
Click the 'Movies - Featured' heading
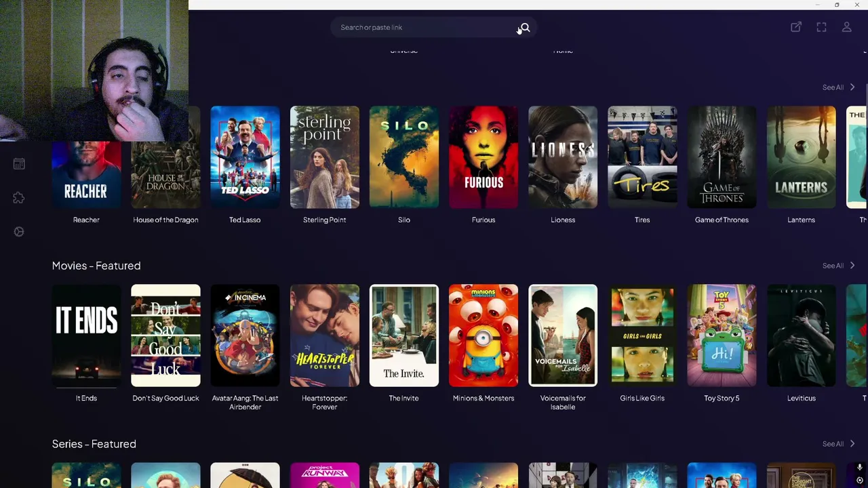pyautogui.click(x=96, y=266)
